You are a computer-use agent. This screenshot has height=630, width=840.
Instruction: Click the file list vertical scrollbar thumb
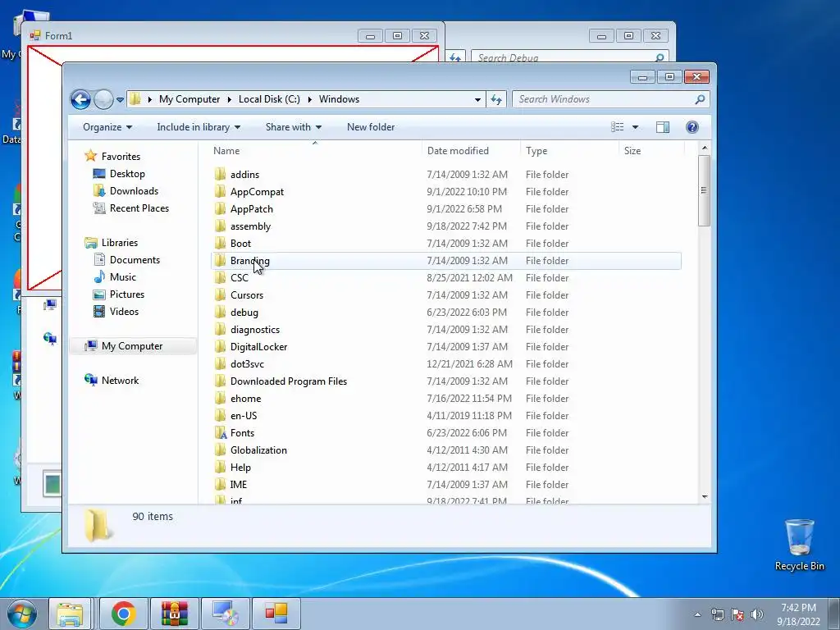[704, 190]
